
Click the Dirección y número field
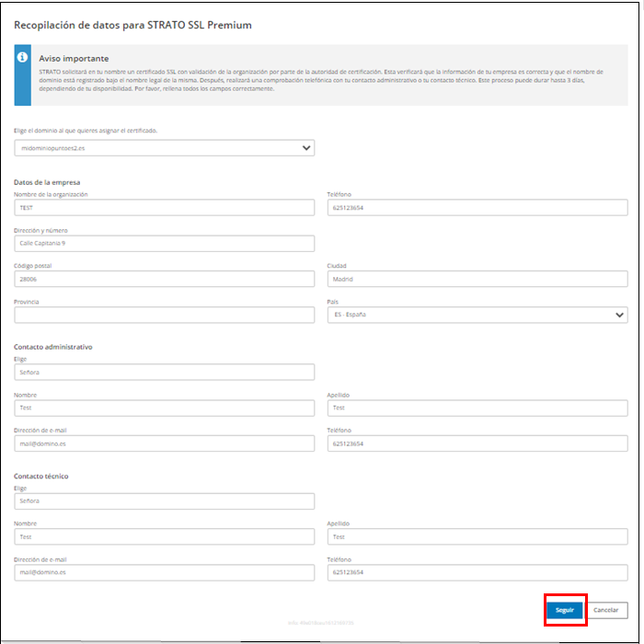(x=165, y=243)
